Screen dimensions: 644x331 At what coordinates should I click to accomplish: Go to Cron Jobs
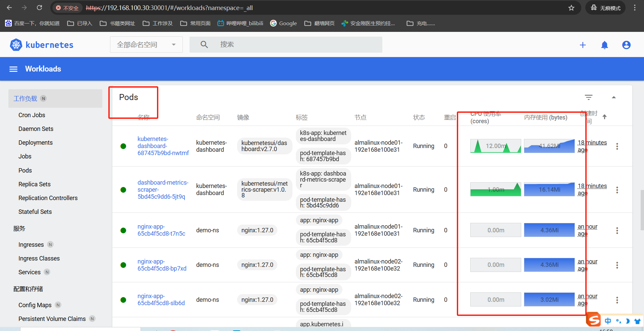[x=32, y=115]
